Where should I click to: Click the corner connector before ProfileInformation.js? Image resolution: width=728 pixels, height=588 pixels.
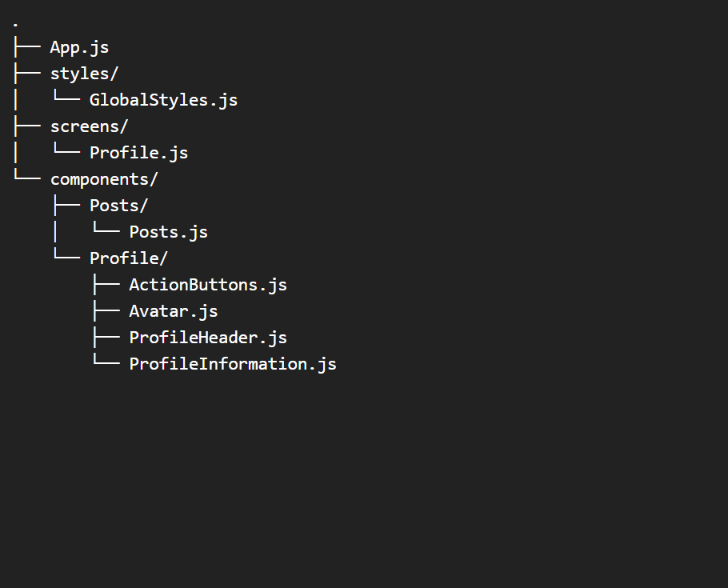(x=106, y=364)
